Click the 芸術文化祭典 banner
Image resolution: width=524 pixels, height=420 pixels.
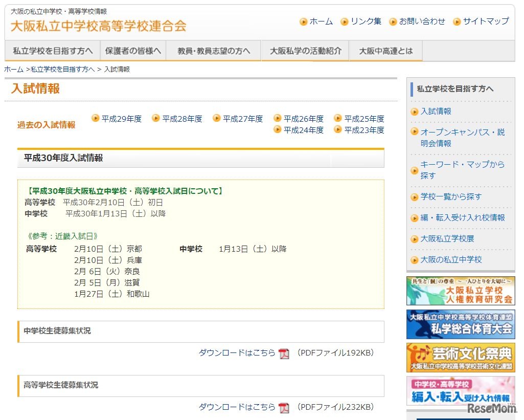pos(460,357)
